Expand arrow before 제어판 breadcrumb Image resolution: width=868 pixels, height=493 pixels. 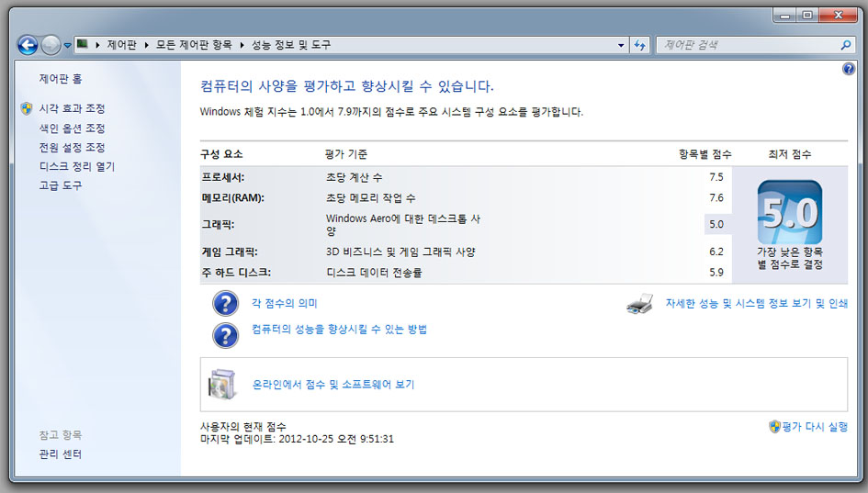click(x=97, y=45)
